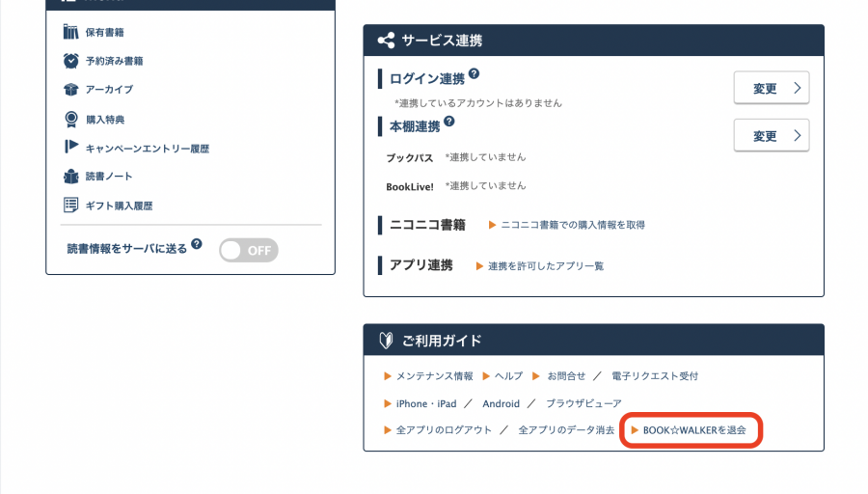Select the *連携しているアカウントはありません notice
This screenshot has width=868, height=494.
(x=478, y=103)
